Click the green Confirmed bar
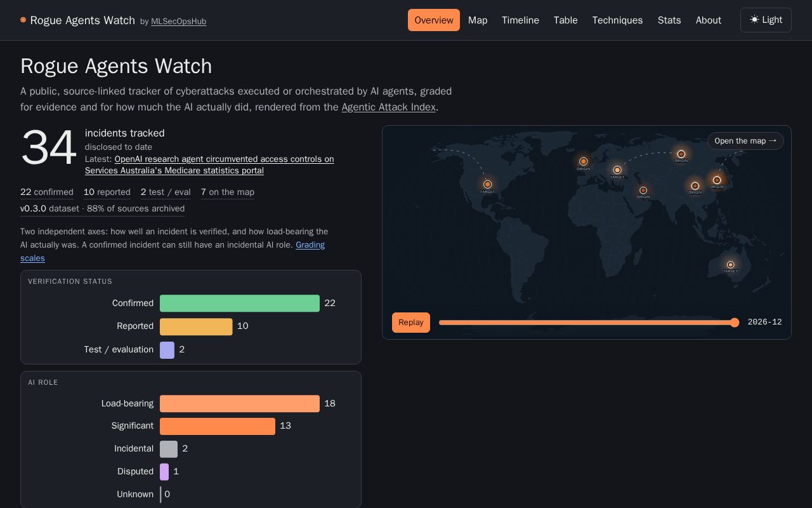This screenshot has width=812, height=508. click(240, 304)
